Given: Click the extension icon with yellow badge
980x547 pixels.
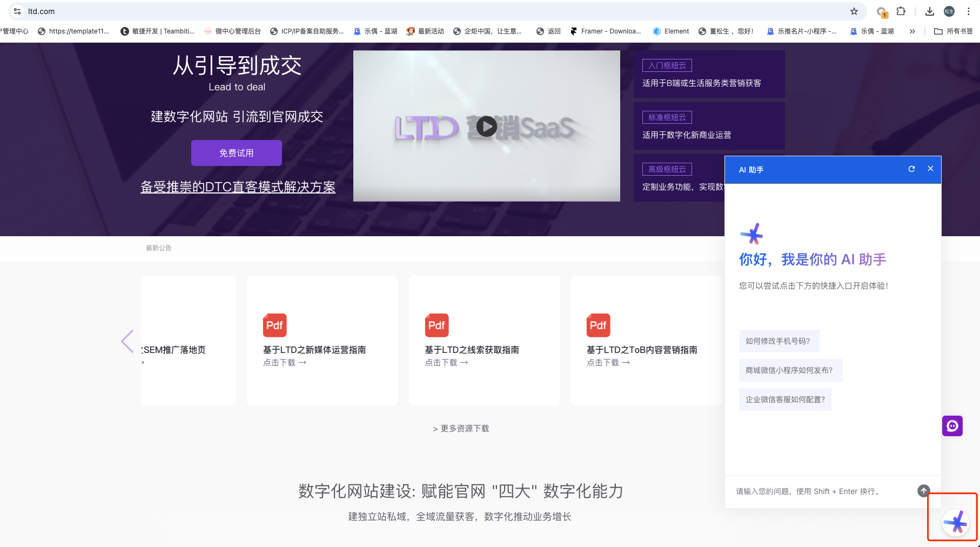Looking at the screenshot, I should (x=882, y=12).
